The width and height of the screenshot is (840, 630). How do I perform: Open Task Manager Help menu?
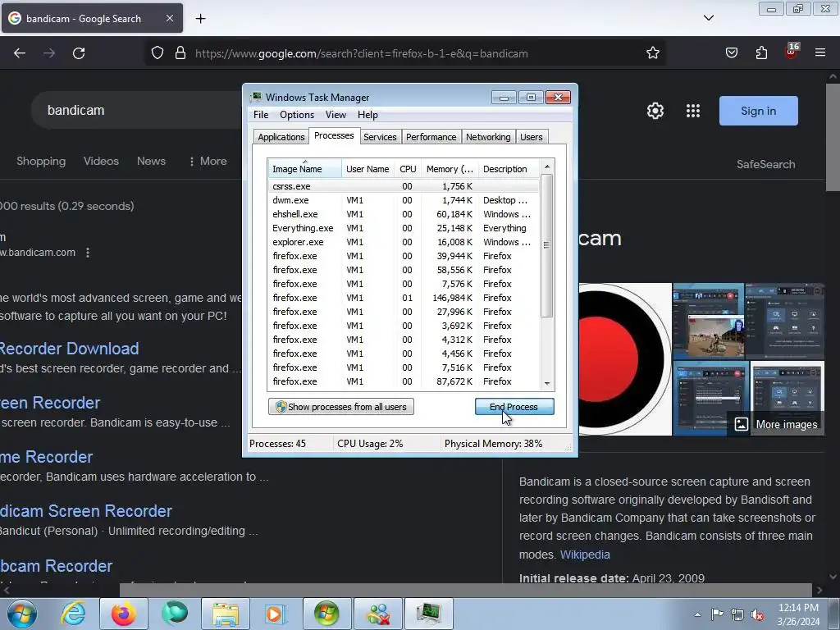coord(367,115)
